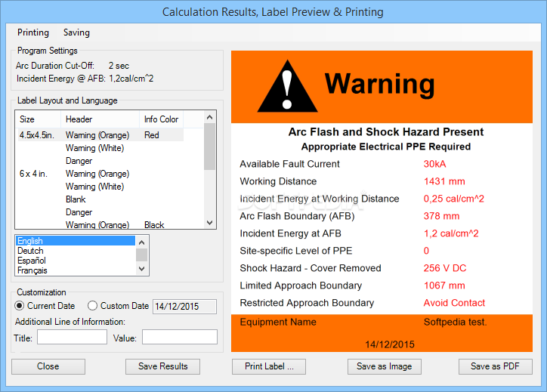This screenshot has height=392, width=547.
Task: Focus the Title input field
Action: coord(72,338)
